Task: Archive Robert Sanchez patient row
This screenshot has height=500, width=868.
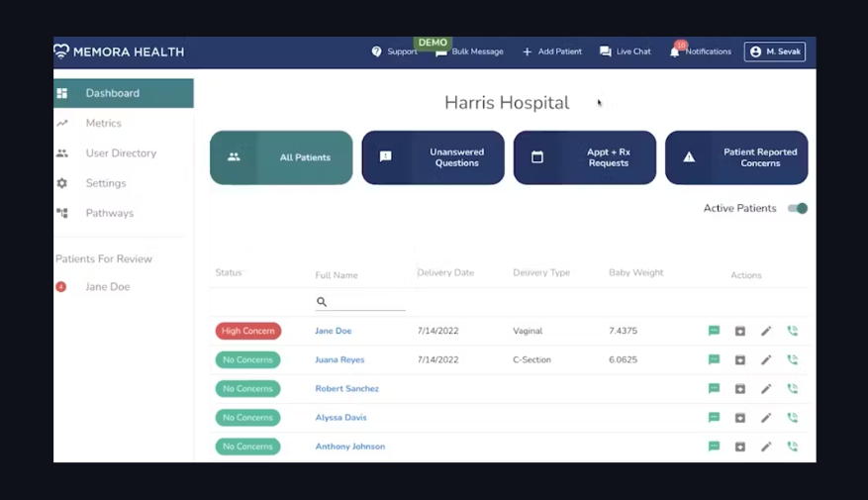Action: tap(740, 389)
